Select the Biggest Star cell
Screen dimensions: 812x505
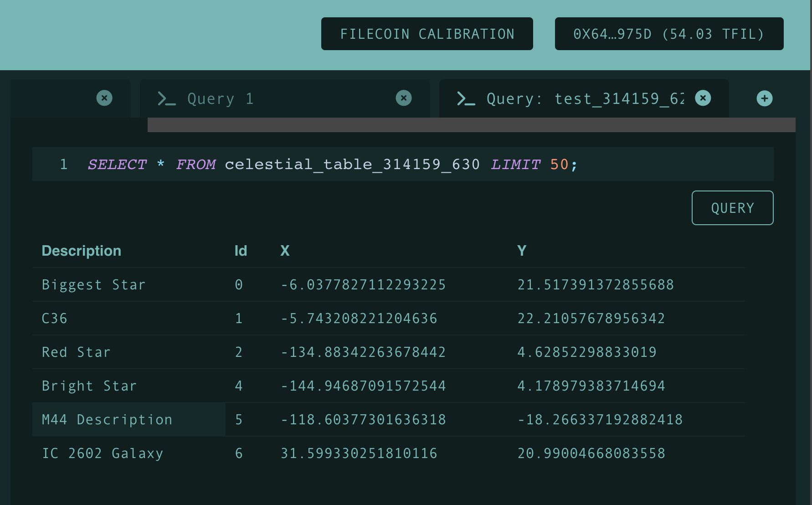tap(129, 284)
